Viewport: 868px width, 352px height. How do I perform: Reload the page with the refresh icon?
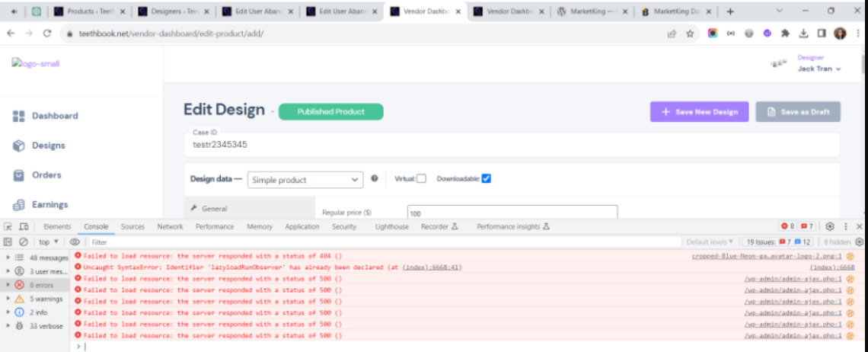tap(47, 34)
